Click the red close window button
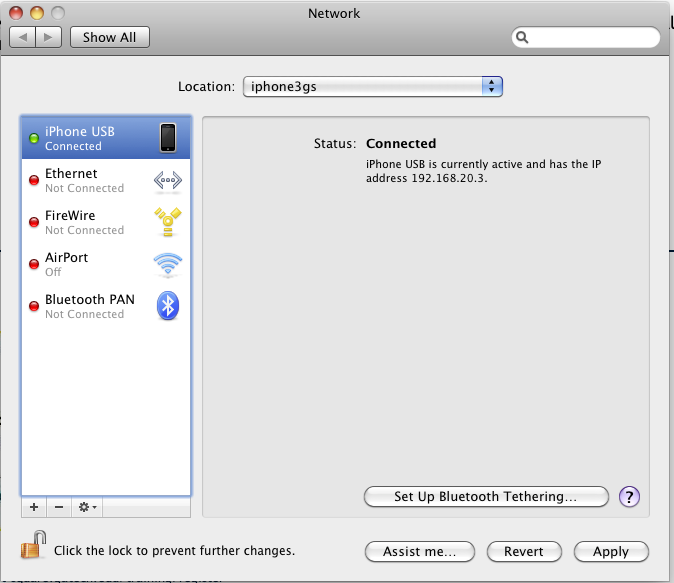 click(x=16, y=13)
